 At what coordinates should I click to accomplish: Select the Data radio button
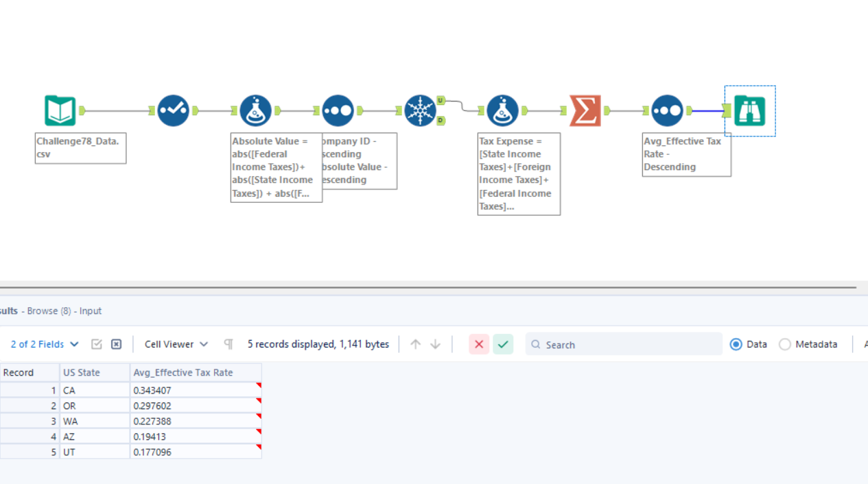coord(736,344)
